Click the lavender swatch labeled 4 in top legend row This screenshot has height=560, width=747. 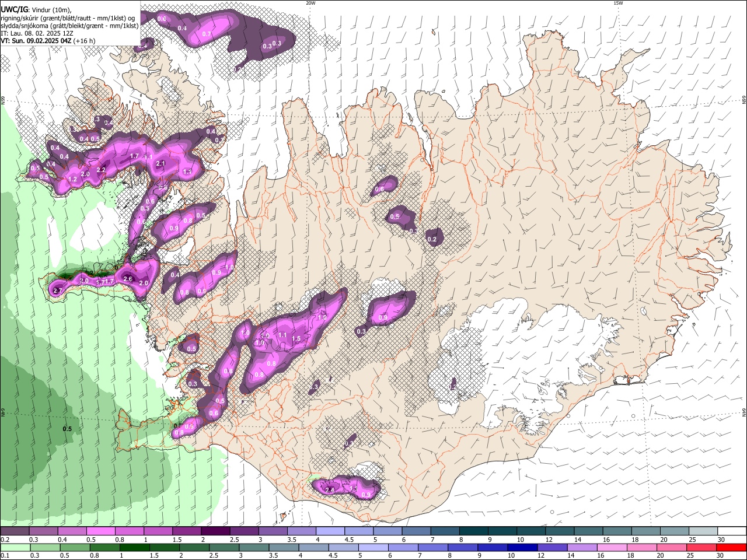[329, 531]
